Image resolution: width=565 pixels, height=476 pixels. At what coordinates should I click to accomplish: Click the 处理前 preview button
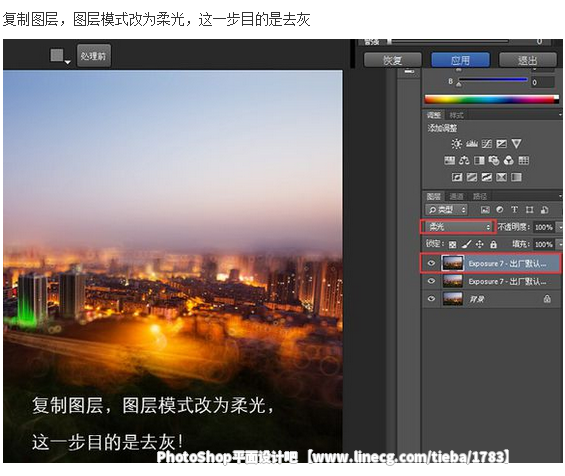pyautogui.click(x=94, y=56)
